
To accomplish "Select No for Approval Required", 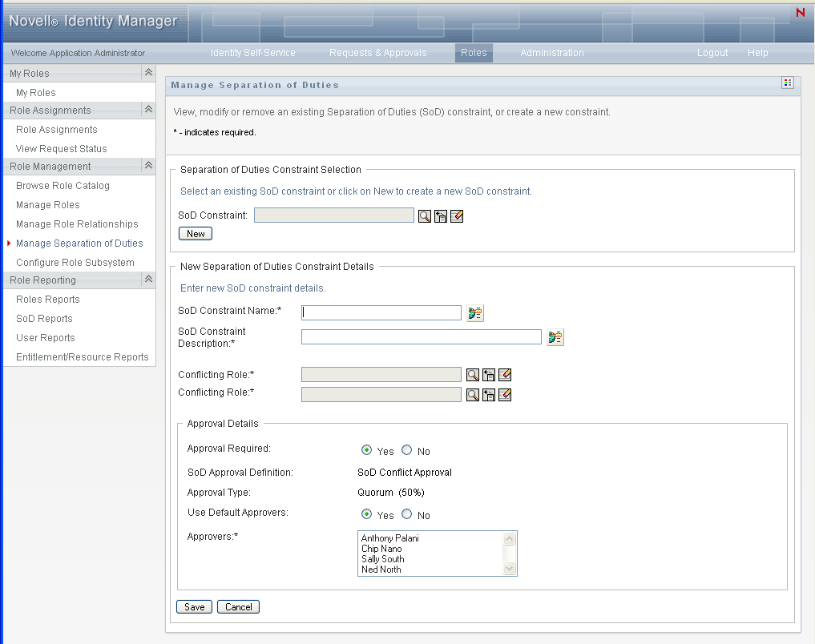I will [x=406, y=450].
